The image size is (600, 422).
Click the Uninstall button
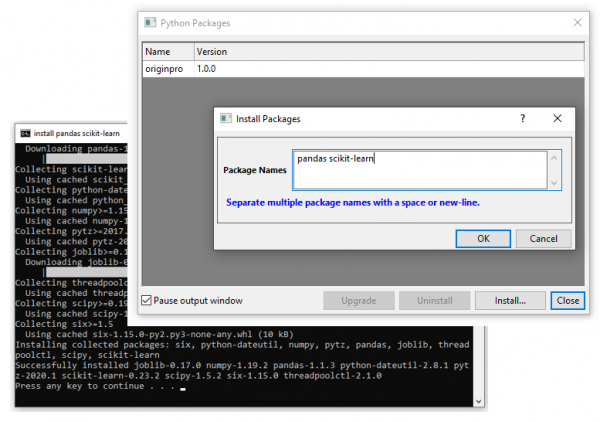[x=434, y=300]
